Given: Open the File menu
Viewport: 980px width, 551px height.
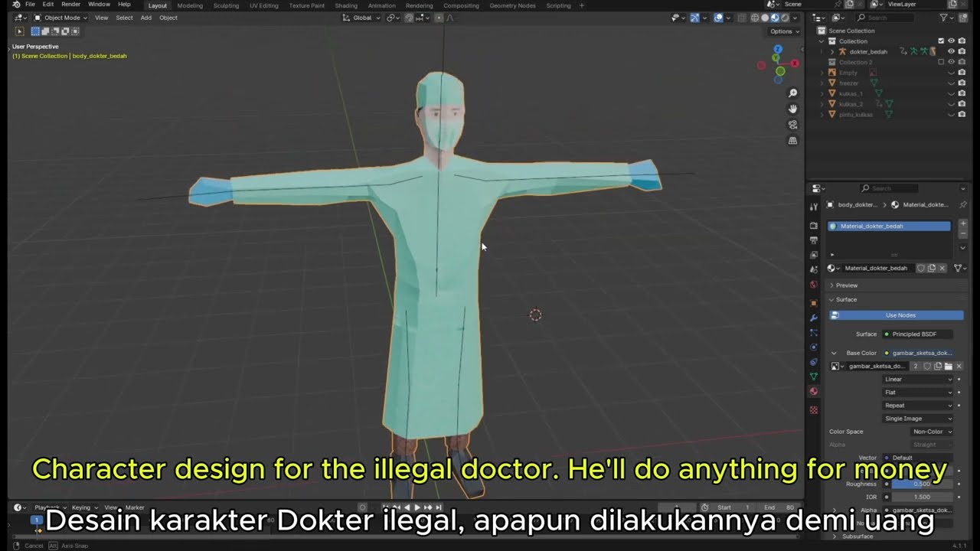Looking at the screenshot, I should pyautogui.click(x=30, y=5).
